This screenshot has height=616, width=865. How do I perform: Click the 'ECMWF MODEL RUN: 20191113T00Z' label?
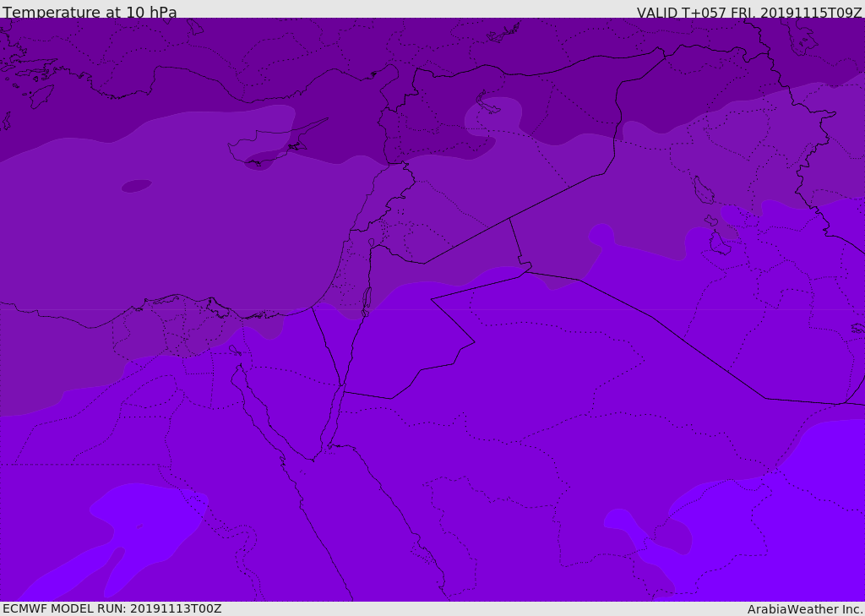coord(112,608)
